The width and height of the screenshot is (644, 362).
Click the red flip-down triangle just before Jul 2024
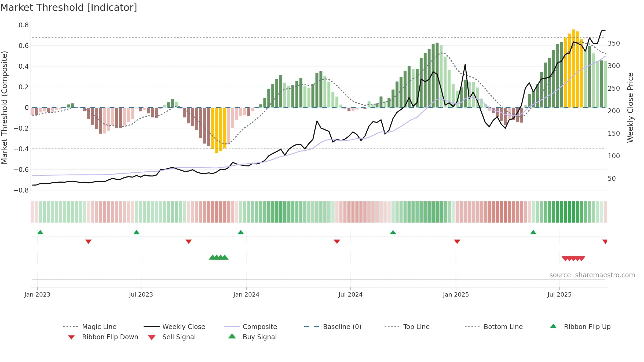[x=337, y=242]
